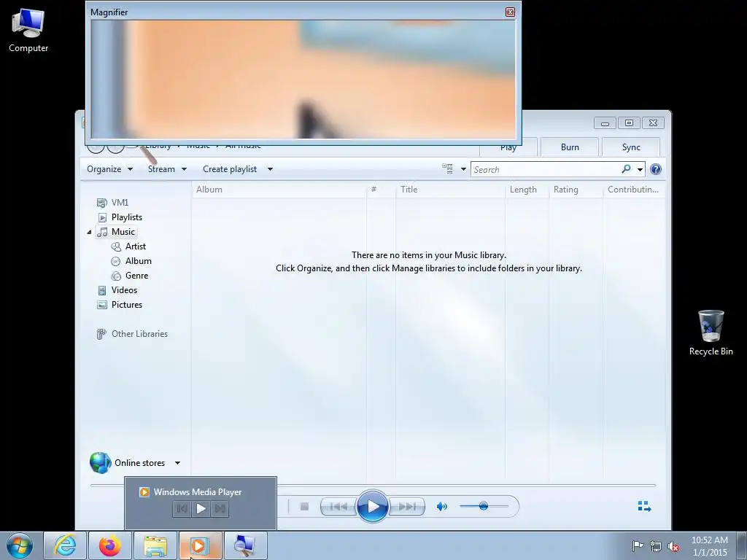Open Windows Explorer from the taskbar
The image size is (747, 560).
155,545
